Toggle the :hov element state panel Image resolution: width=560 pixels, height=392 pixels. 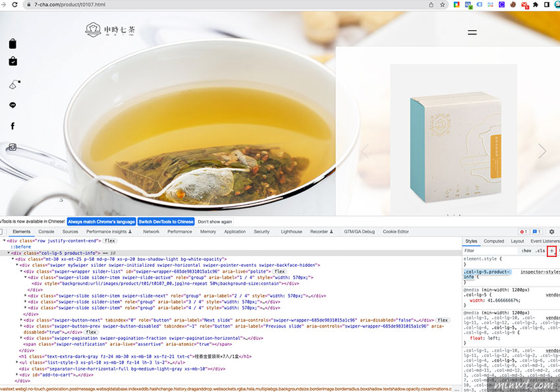click(x=526, y=251)
